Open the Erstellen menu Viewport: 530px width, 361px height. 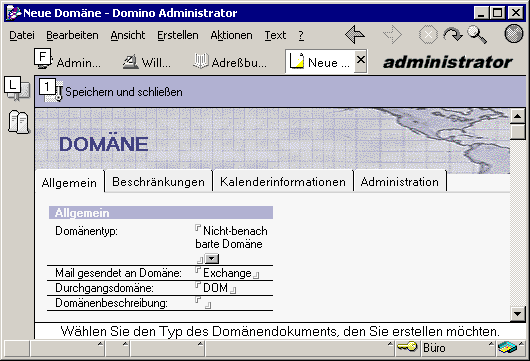[x=178, y=35]
